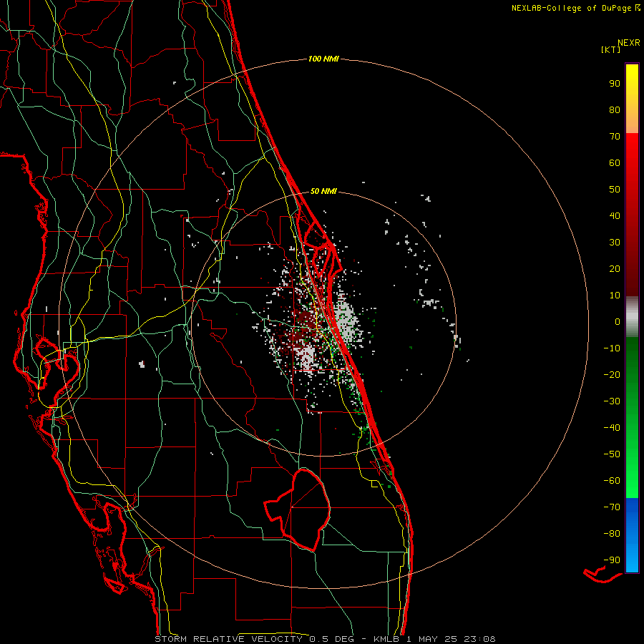Screen dimensions: 644x644
Task: Click the 100 NMI range ring label
Action: [323, 59]
